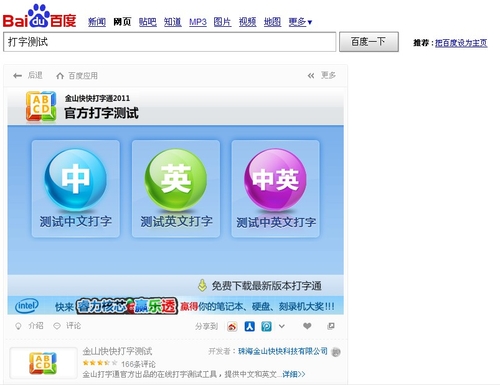Click the 百度一下 search button

(x=369, y=42)
